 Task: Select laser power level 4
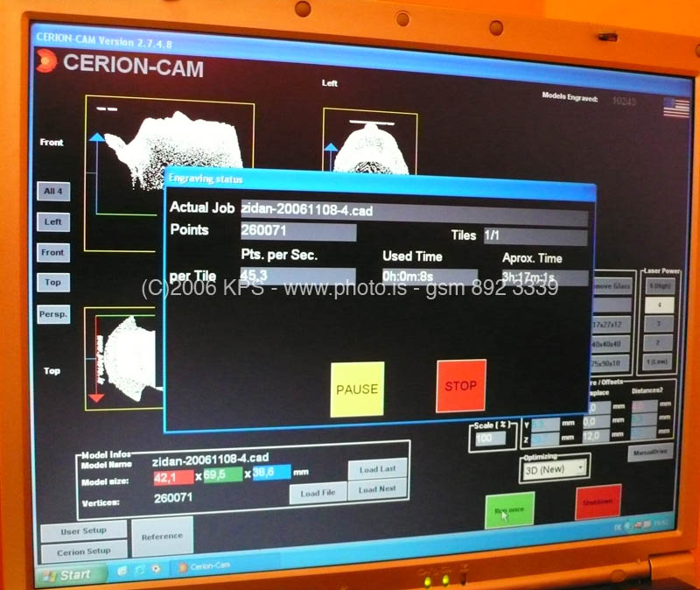660,305
